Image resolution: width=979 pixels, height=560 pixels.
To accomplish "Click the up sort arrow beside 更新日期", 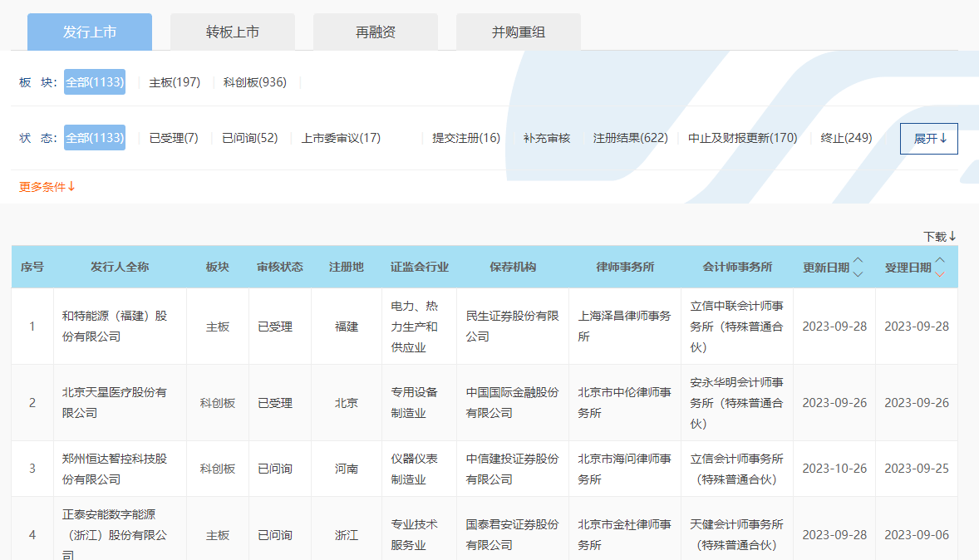I will pos(858,260).
